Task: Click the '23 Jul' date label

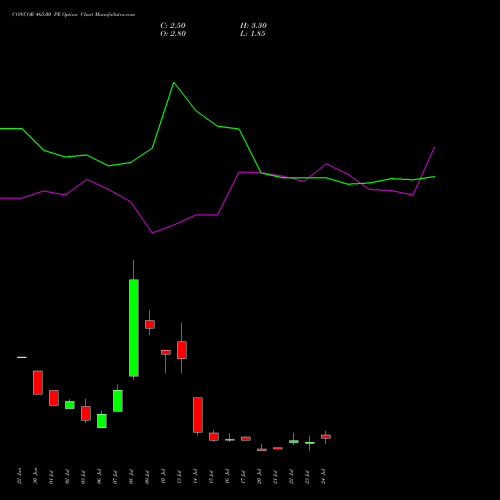Action: [307, 476]
